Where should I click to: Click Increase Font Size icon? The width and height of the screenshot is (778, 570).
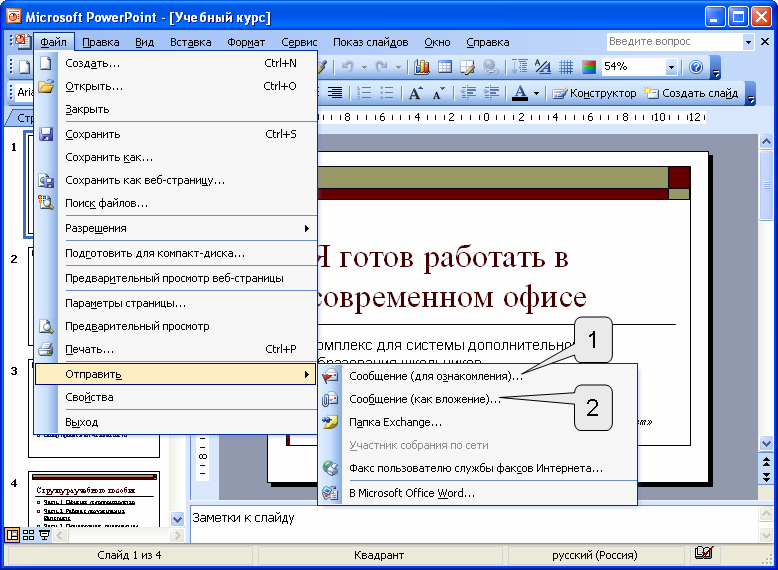click(x=415, y=93)
